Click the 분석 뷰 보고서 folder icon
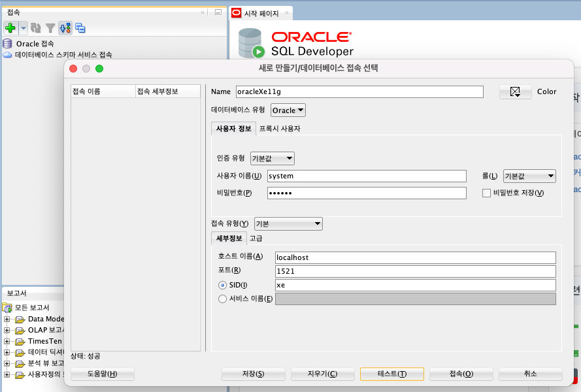This screenshot has width=581, height=392. [20, 364]
